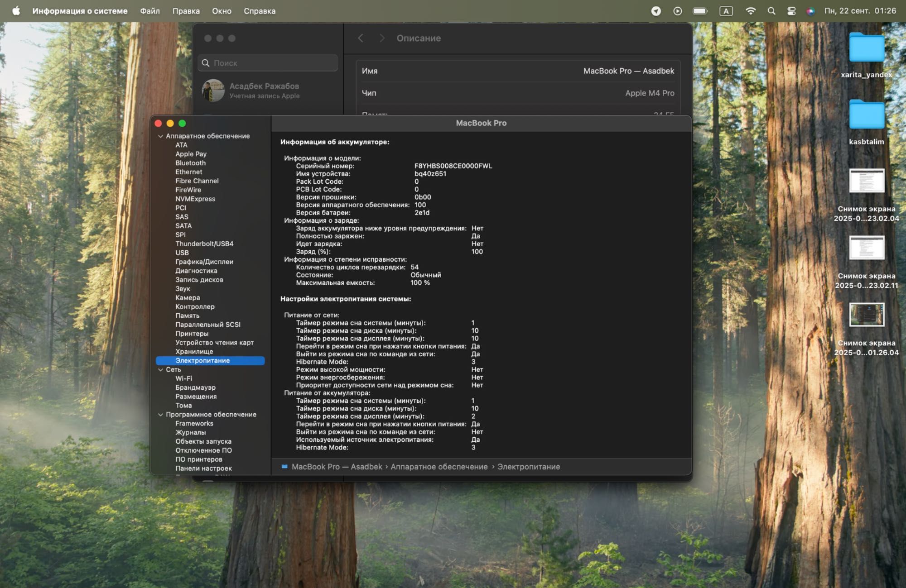
Task: Open the Окно menu
Action: pos(222,11)
